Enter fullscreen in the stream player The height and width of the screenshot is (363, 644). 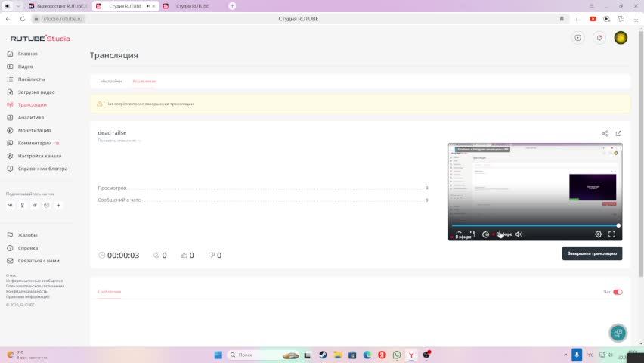pyautogui.click(x=611, y=234)
